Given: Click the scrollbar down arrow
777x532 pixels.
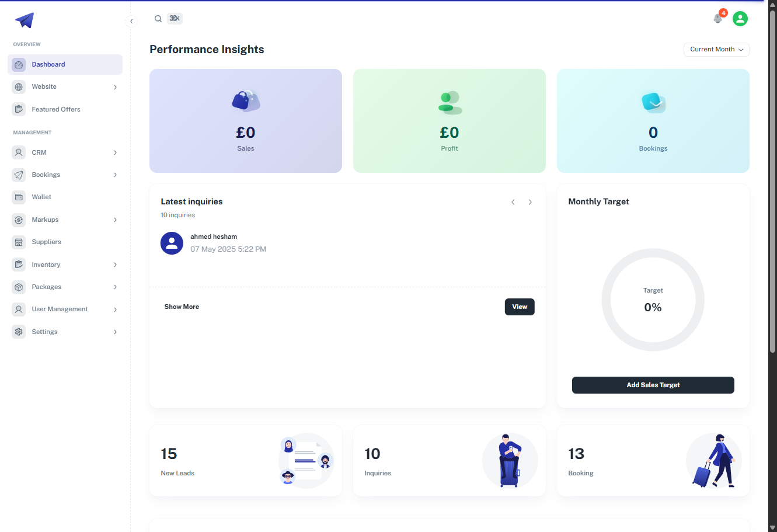Looking at the screenshot, I should (x=772, y=527).
